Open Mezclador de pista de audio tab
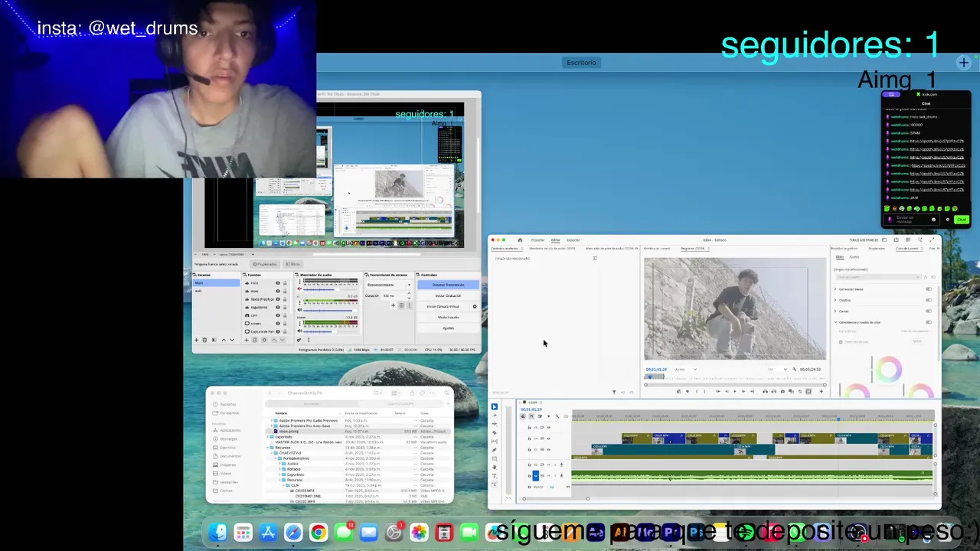980x551 pixels. (x=608, y=249)
